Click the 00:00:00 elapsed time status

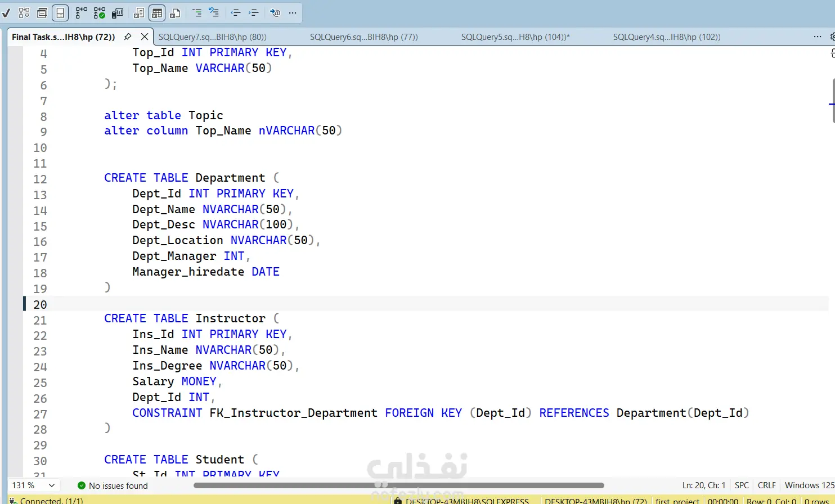723,500
